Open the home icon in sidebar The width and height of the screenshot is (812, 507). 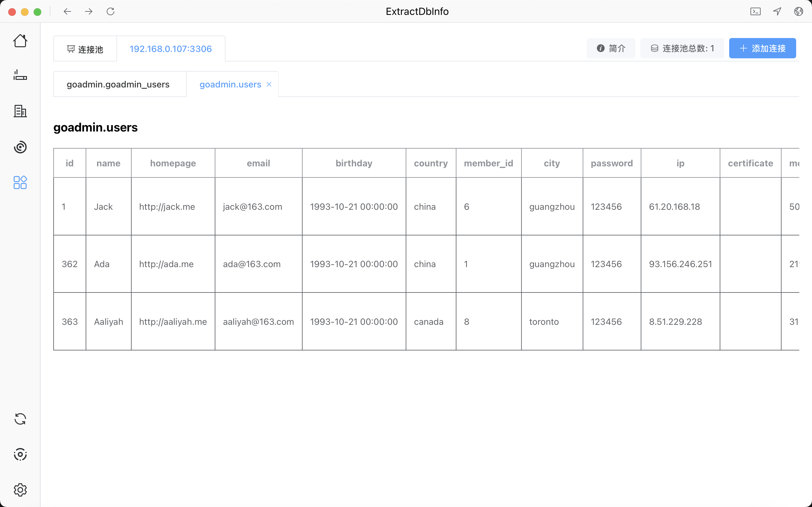click(20, 41)
